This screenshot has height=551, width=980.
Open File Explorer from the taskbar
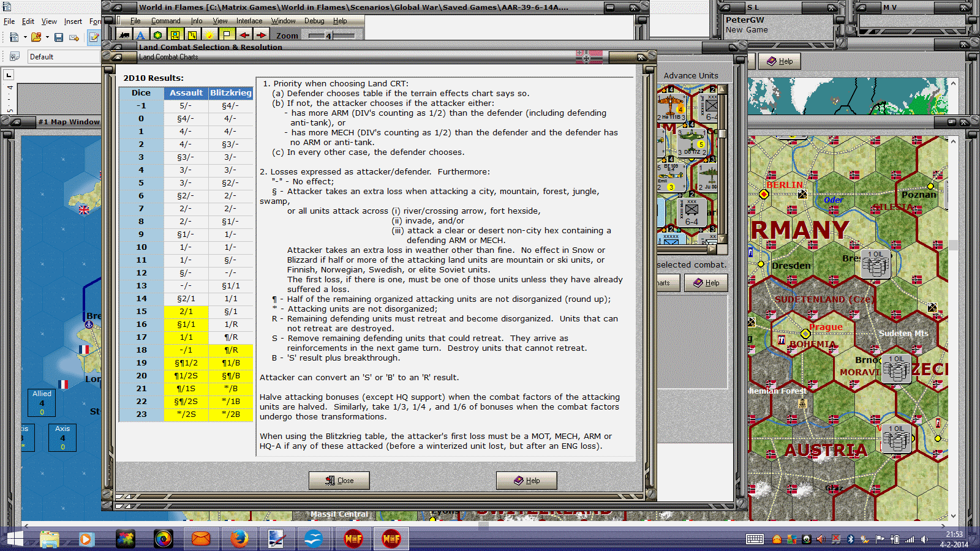tap(50, 539)
